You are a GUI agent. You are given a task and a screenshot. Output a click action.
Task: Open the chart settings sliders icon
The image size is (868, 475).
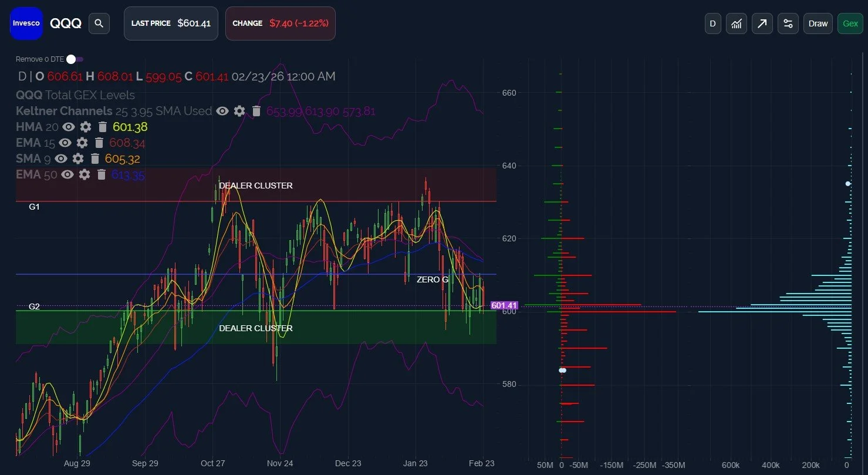click(x=788, y=23)
